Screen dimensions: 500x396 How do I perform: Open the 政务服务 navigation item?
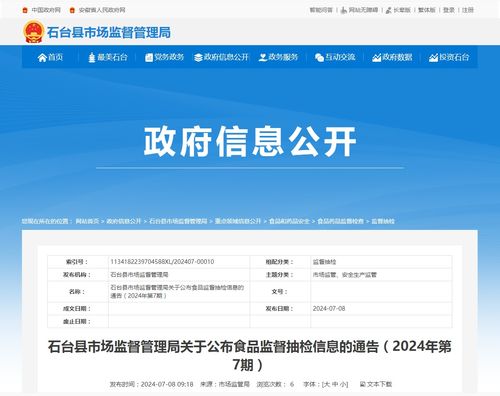pos(278,57)
